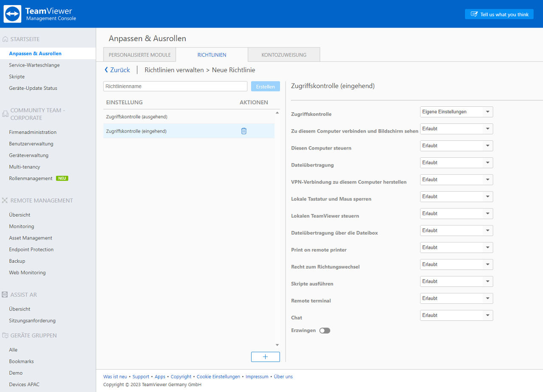Image resolution: width=543 pixels, height=392 pixels.
Task: Select the Bookmarks device group
Action: (x=21, y=361)
